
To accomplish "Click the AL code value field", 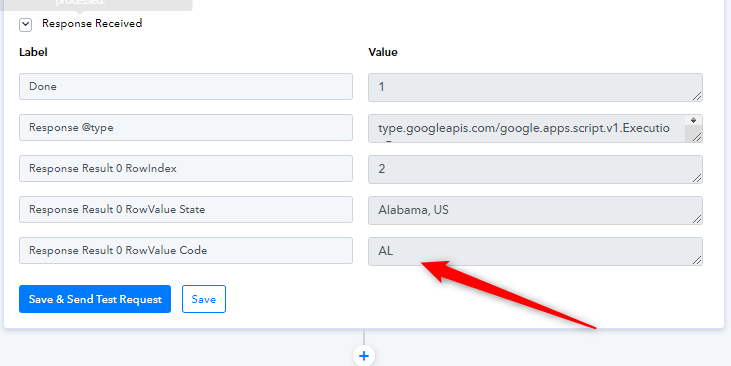I will 535,251.
